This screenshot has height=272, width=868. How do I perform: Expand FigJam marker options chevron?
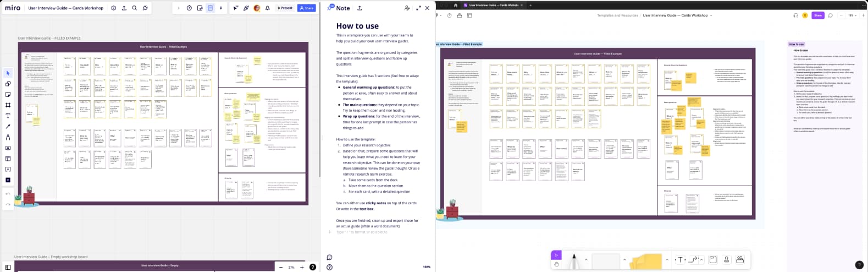tap(586, 260)
